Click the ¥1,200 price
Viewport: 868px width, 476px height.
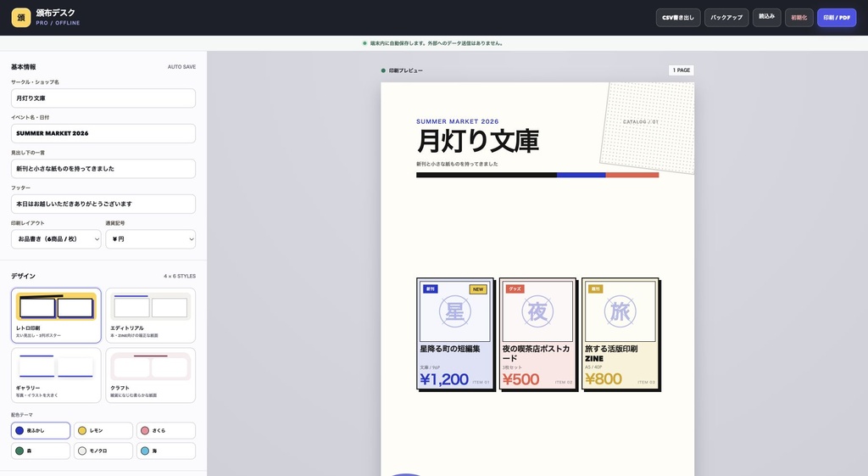pos(444,379)
